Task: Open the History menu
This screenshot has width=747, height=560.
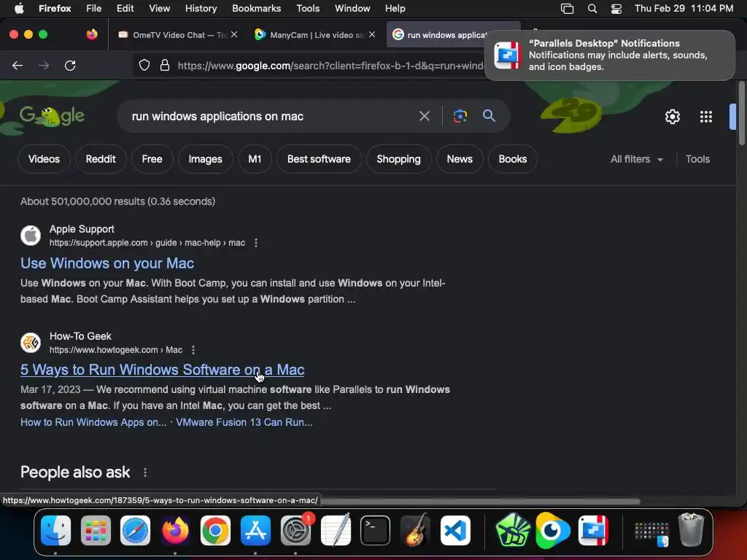Action: coord(201,9)
